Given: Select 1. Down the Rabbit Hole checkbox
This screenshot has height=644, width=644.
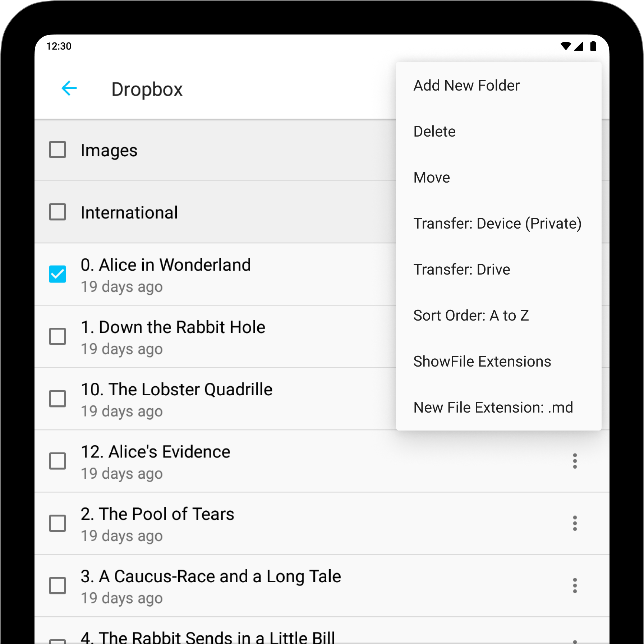Looking at the screenshot, I should [x=57, y=336].
